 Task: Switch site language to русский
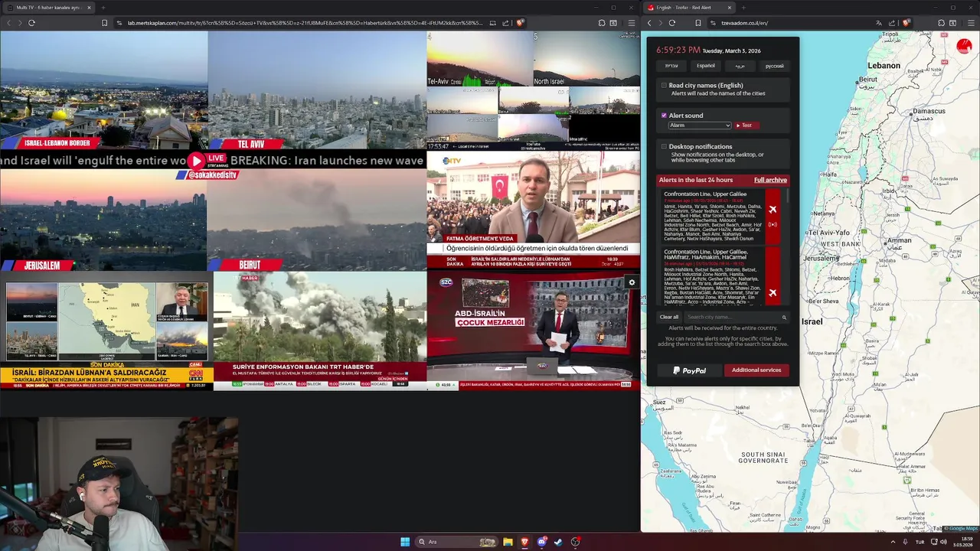click(775, 66)
